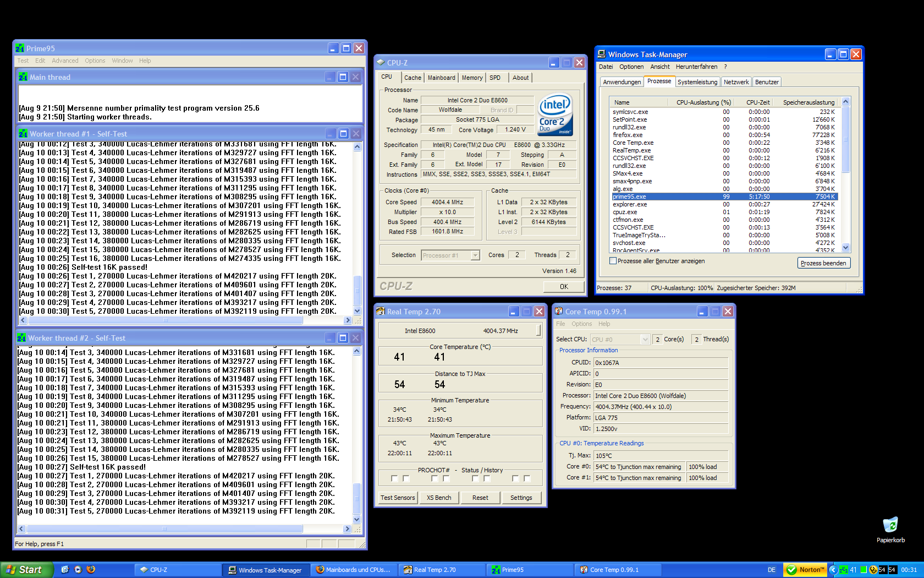Switch to Prime95 via the taskbar

529,570
